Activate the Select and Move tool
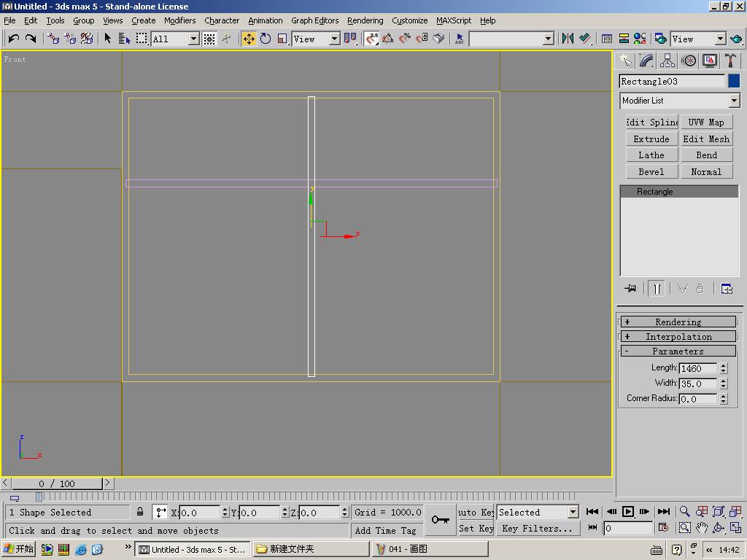Image resolution: width=747 pixels, height=560 pixels. (249, 39)
